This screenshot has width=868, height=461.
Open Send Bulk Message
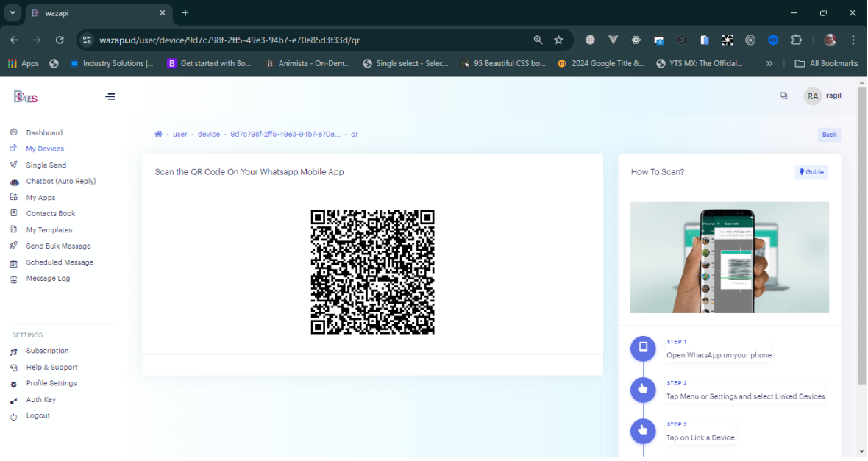click(x=58, y=246)
